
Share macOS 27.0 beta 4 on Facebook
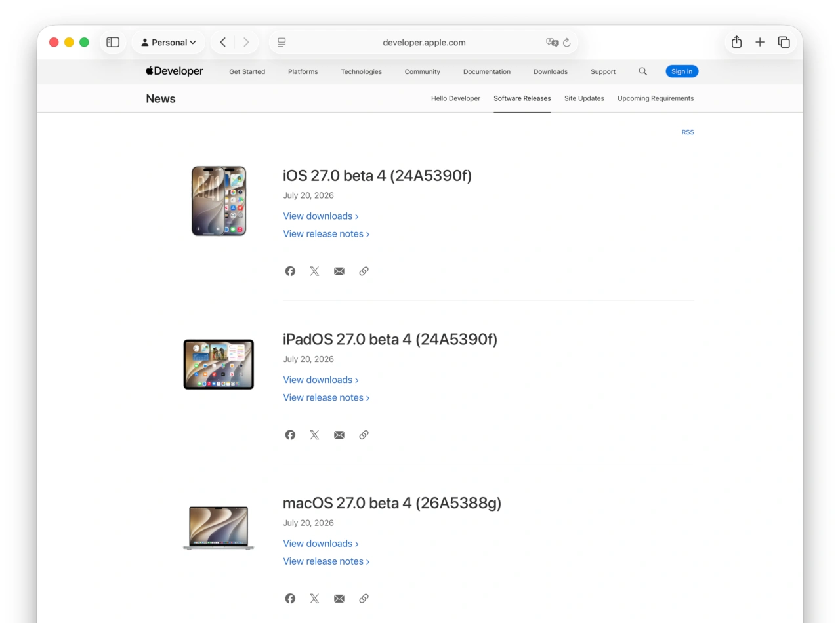[290, 598]
